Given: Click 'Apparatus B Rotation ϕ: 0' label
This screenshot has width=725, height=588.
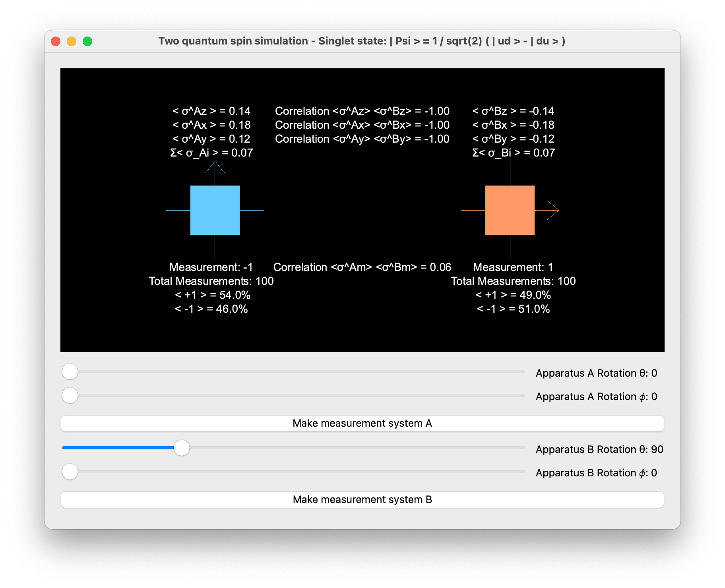Looking at the screenshot, I should coord(596,473).
